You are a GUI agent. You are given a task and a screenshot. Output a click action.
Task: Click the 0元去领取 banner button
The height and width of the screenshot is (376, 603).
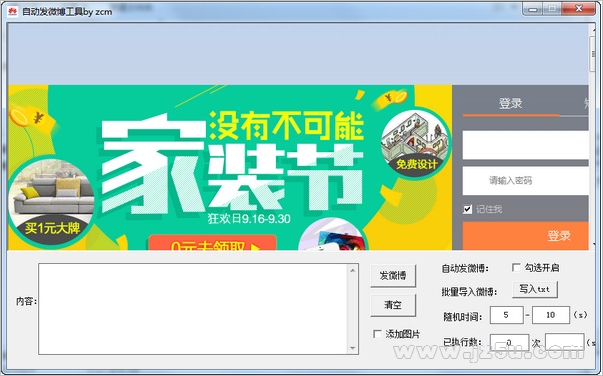(212, 243)
